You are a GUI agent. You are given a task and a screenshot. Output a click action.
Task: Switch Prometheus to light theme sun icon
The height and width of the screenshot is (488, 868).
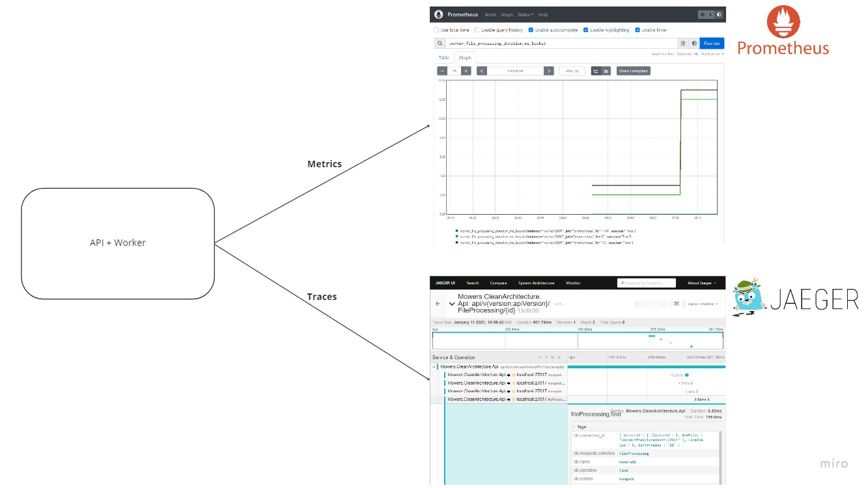pyautogui.click(x=703, y=14)
